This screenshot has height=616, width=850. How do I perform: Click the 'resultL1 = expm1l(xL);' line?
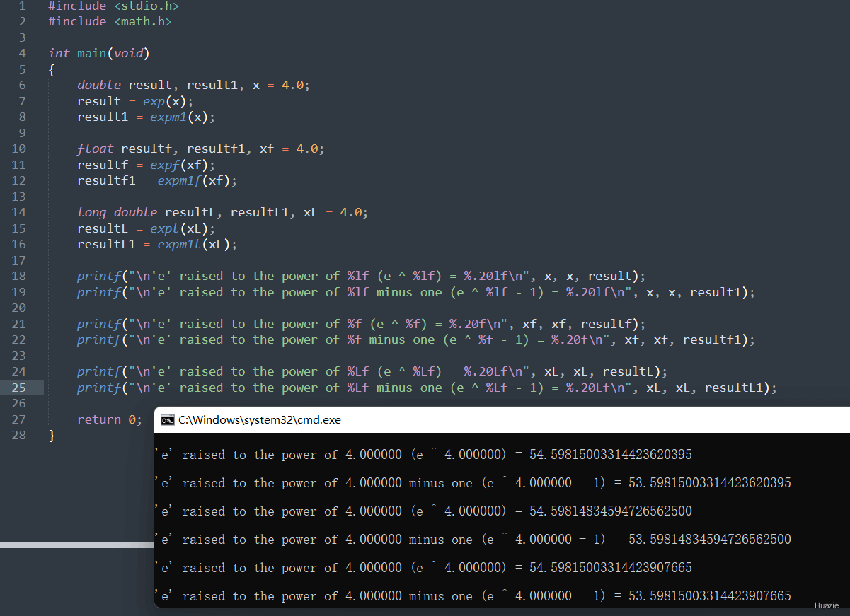(x=157, y=244)
